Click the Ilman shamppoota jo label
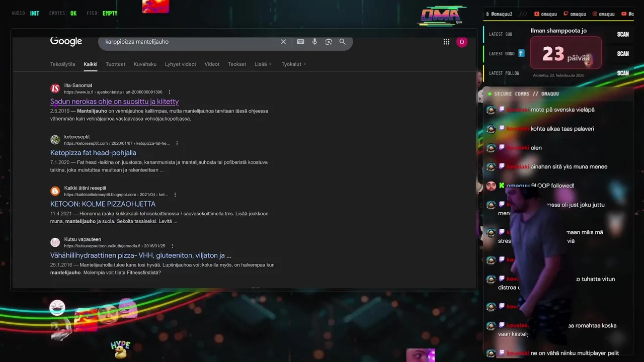 pyautogui.click(x=558, y=31)
